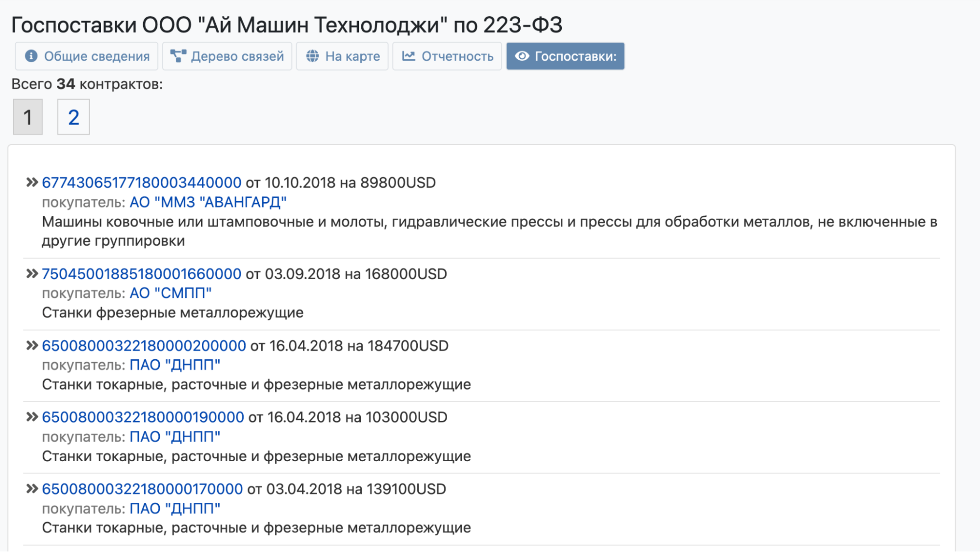
Task: Click the chevron beside contract 65008000322180000190000
Action: [x=32, y=417]
